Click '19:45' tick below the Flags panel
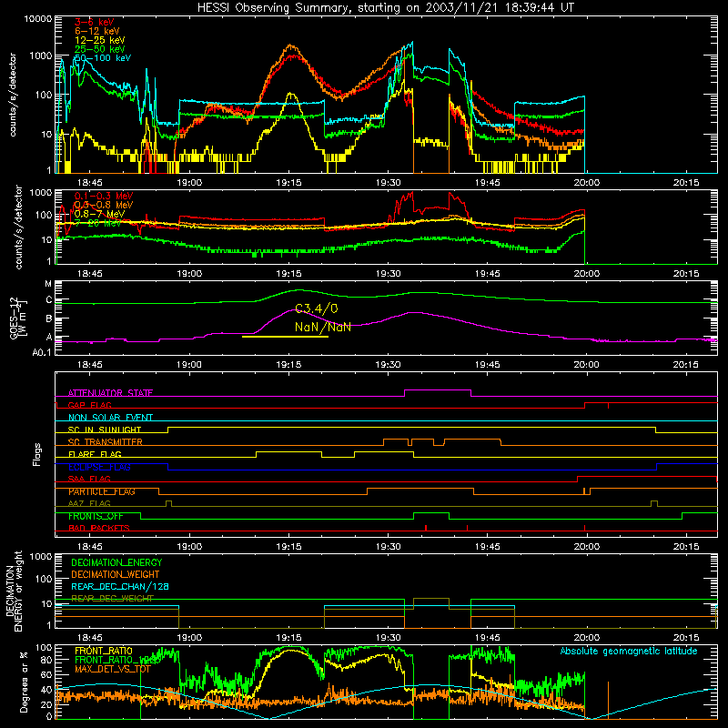 pyautogui.click(x=488, y=547)
